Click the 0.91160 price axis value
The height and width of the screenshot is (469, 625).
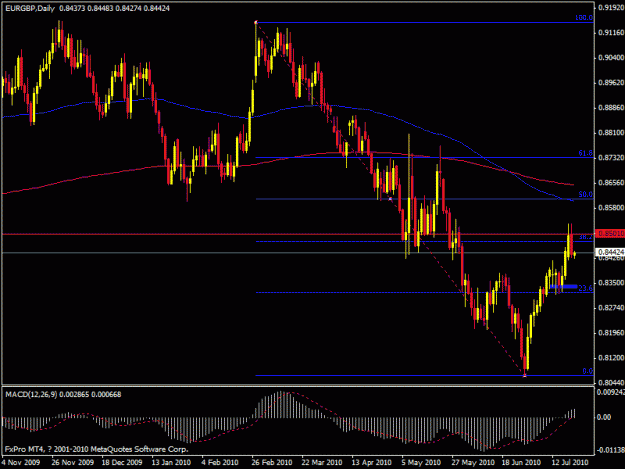[611, 33]
